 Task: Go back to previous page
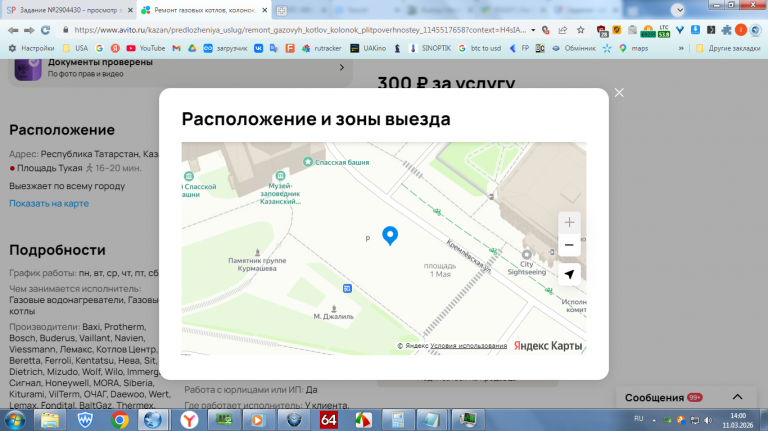(13, 30)
